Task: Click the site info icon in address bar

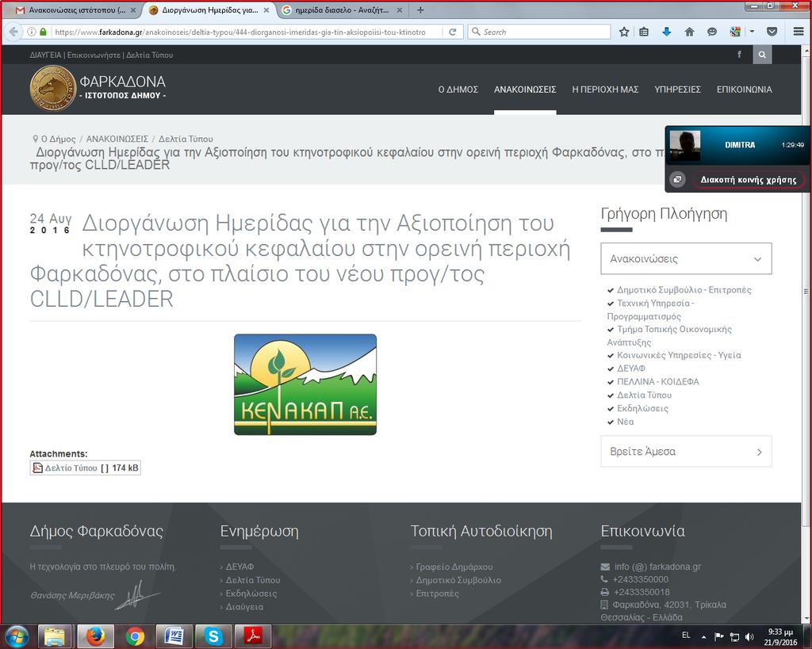Action: click(x=32, y=32)
